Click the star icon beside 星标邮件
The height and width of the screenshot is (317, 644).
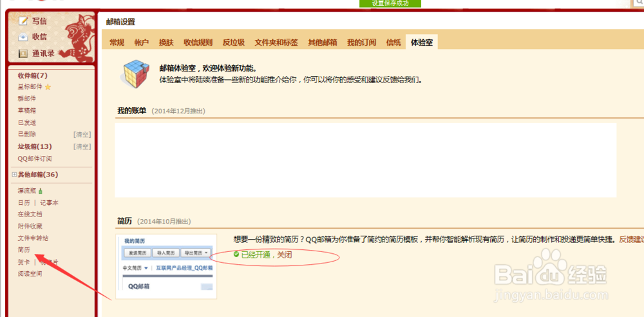(x=48, y=87)
